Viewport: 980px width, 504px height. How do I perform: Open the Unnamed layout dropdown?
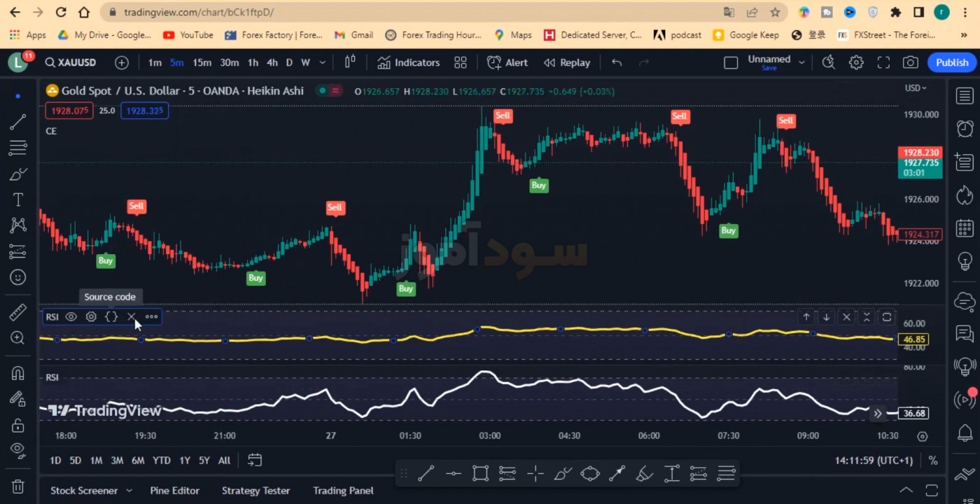coord(801,62)
